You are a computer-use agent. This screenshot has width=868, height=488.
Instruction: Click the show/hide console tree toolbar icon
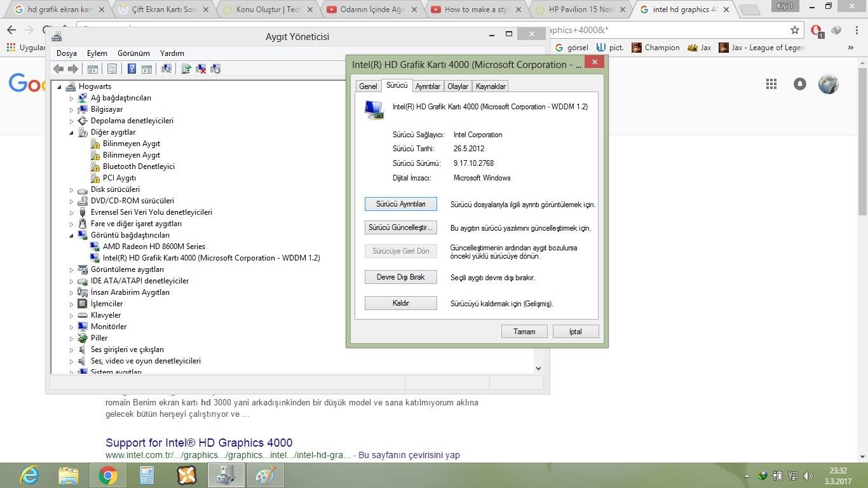point(93,69)
